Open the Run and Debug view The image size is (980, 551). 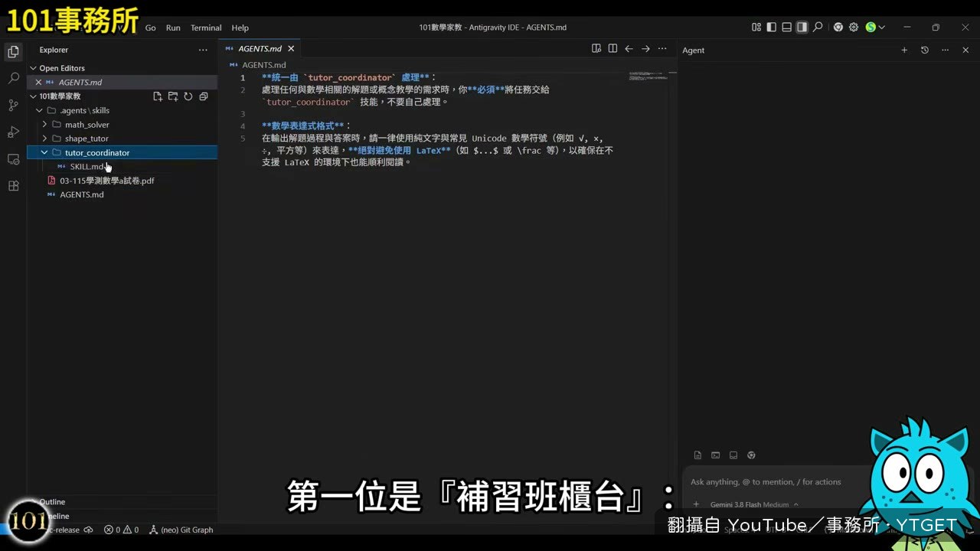[13, 132]
